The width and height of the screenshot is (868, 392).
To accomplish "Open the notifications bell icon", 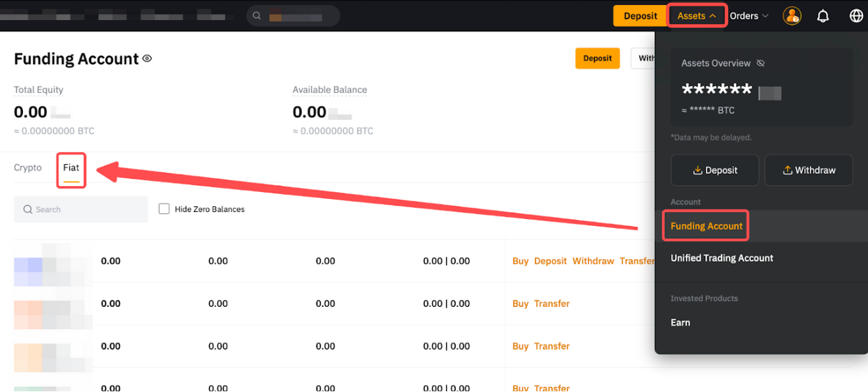I will pos(823,16).
